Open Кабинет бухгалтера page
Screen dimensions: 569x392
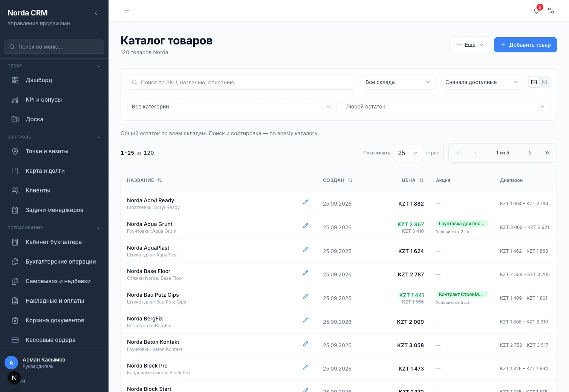[54, 242]
